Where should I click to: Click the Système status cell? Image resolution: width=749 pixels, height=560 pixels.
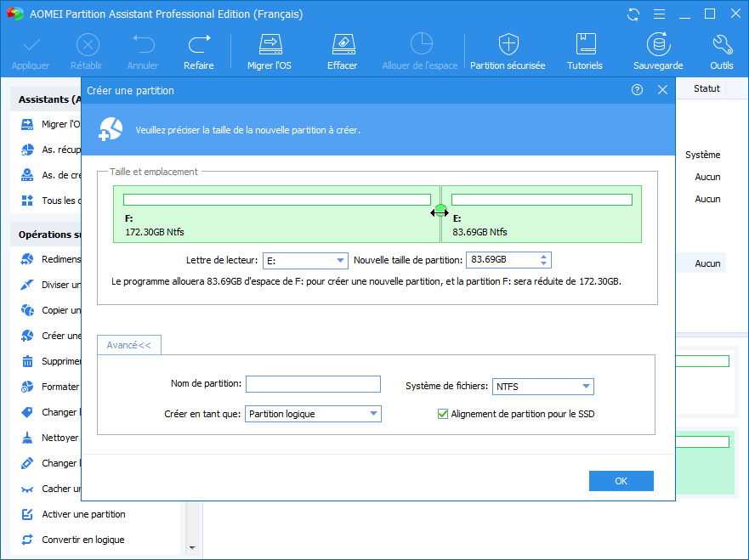coord(702,155)
